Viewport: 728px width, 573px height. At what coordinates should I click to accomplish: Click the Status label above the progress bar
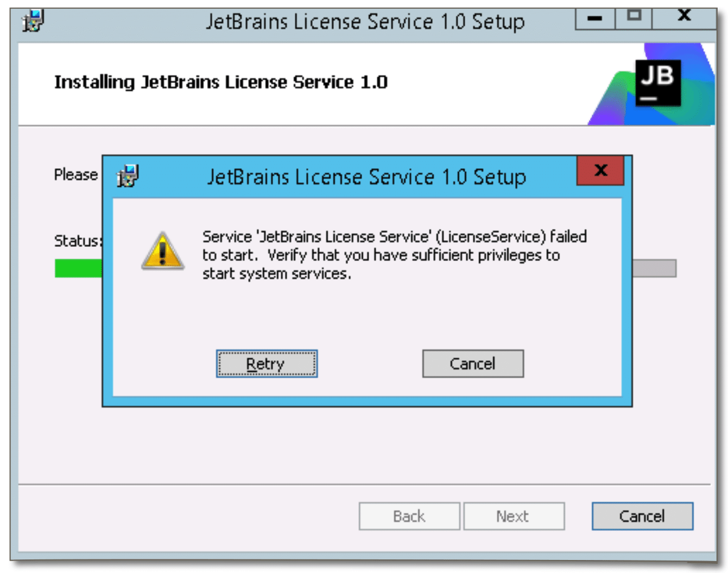coord(78,241)
